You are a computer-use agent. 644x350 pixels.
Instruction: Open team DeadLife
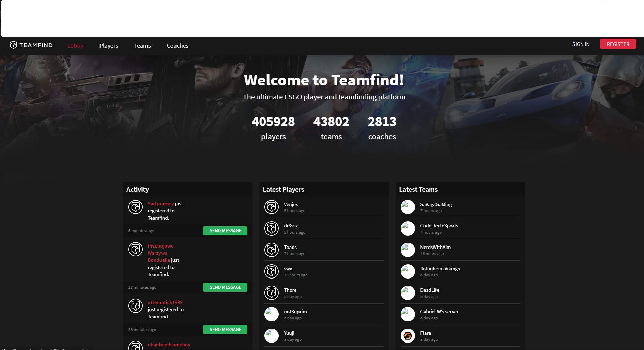[430, 290]
